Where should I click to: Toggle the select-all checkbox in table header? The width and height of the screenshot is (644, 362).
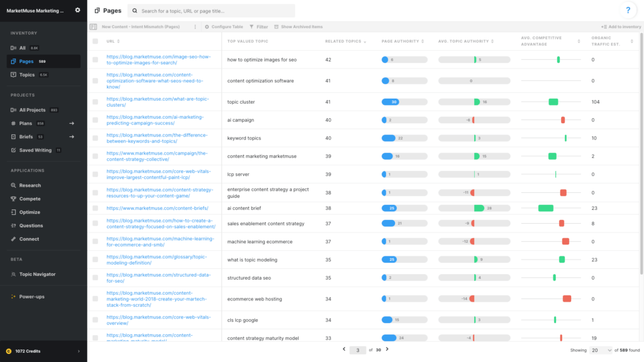click(x=96, y=41)
